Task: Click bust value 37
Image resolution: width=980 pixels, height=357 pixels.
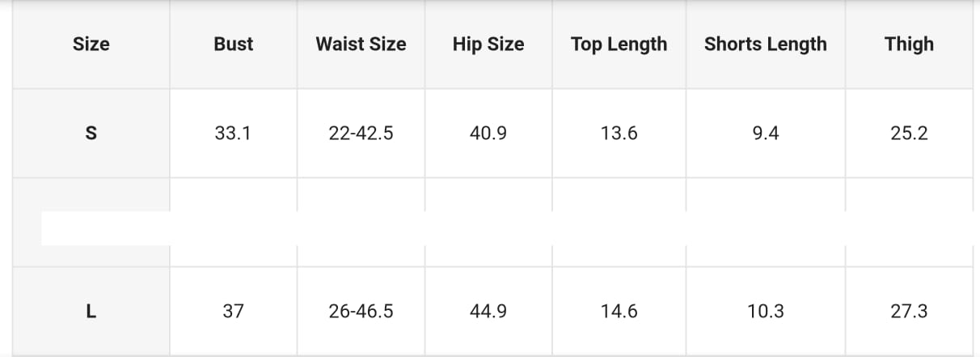Action: 233,311
